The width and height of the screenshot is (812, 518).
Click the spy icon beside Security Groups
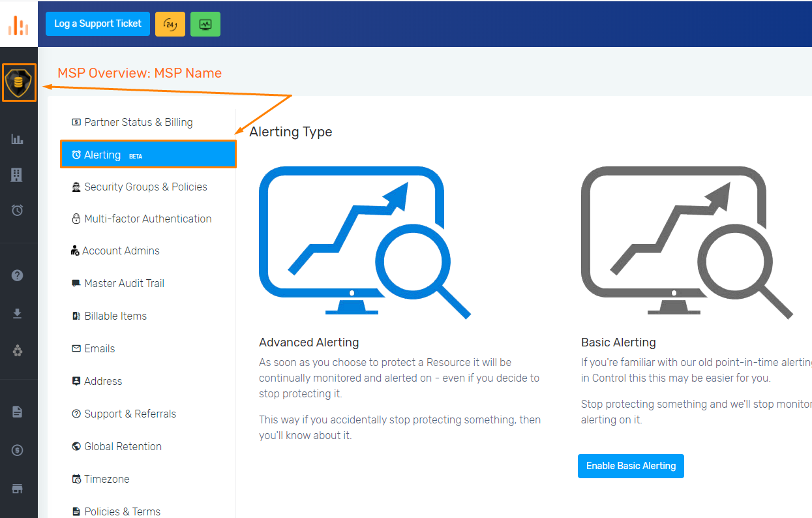click(x=76, y=187)
